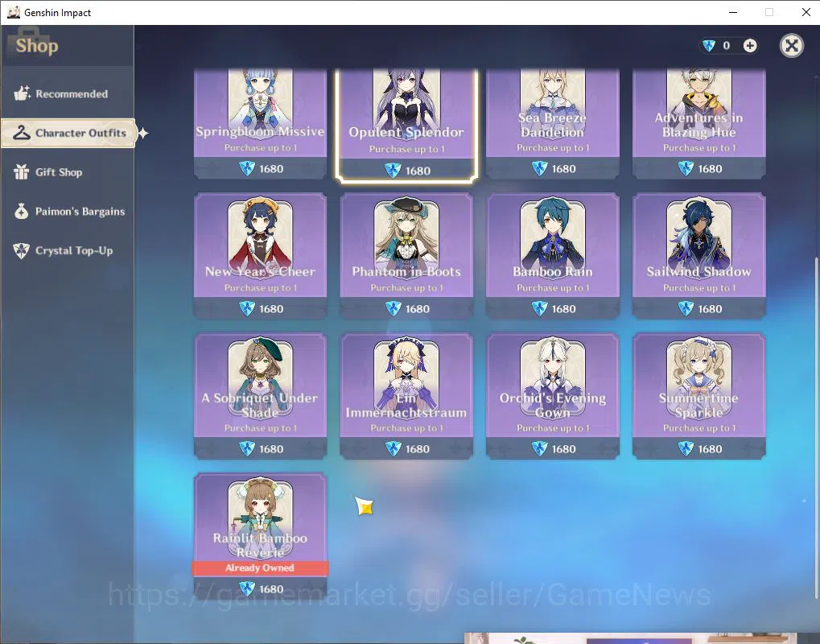Close the shop with the round X button
820x644 pixels.
click(x=792, y=46)
